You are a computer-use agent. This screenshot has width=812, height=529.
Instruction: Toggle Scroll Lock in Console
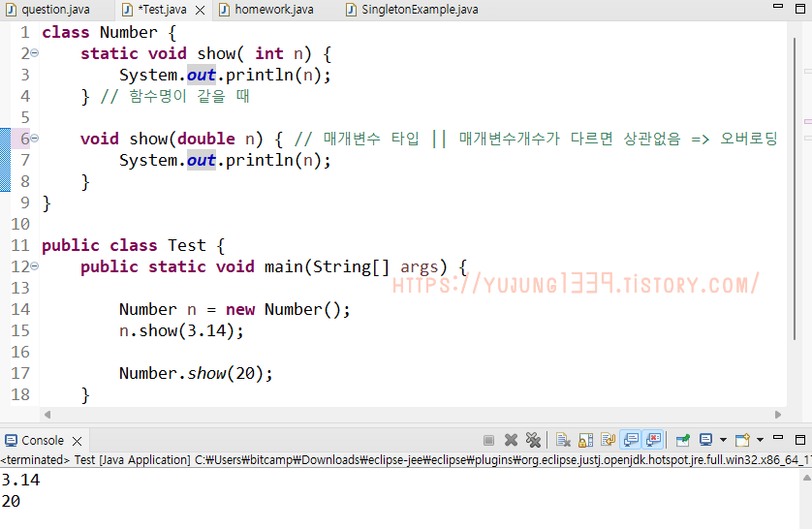[x=585, y=441]
